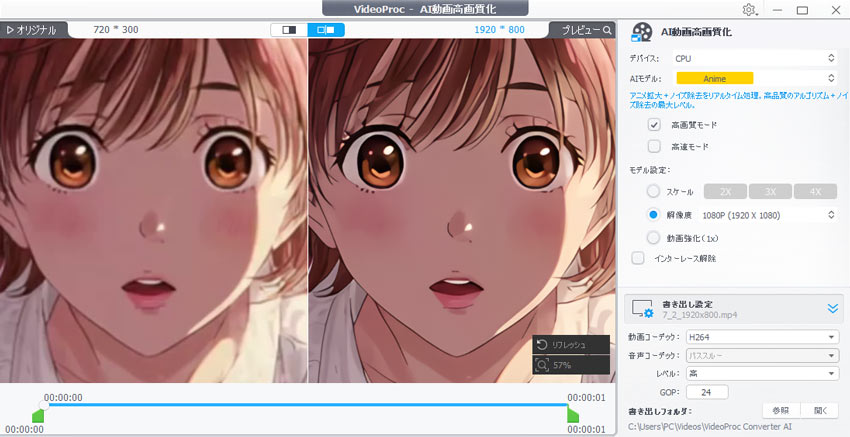Switch to side-by-side comparison view

326,30
